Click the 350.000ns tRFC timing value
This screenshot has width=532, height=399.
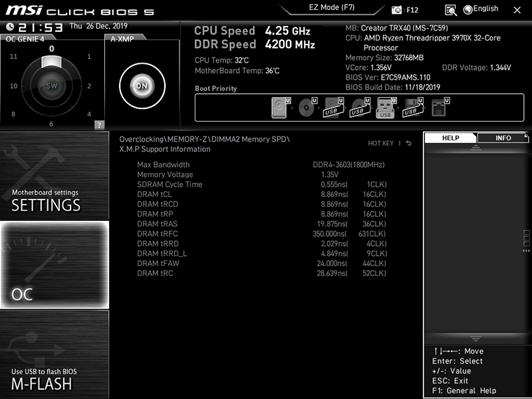329,233
